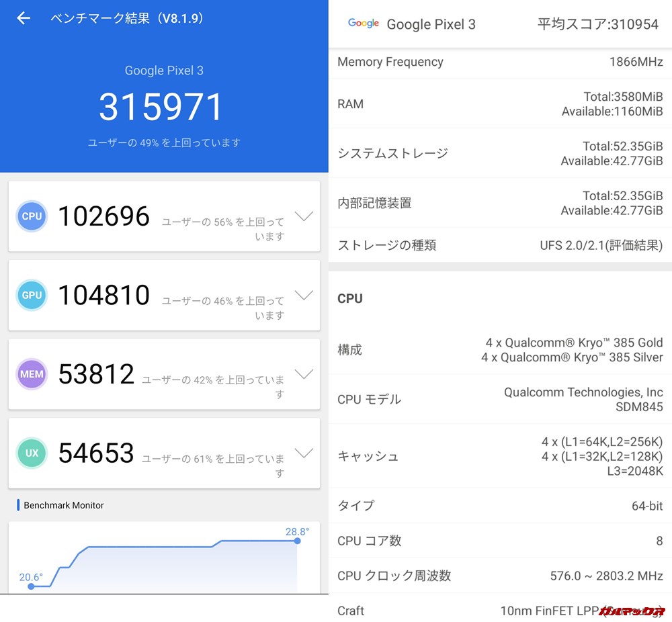
Task: Tap the Google logo next to Google Pixel 3
Action: [x=363, y=24]
